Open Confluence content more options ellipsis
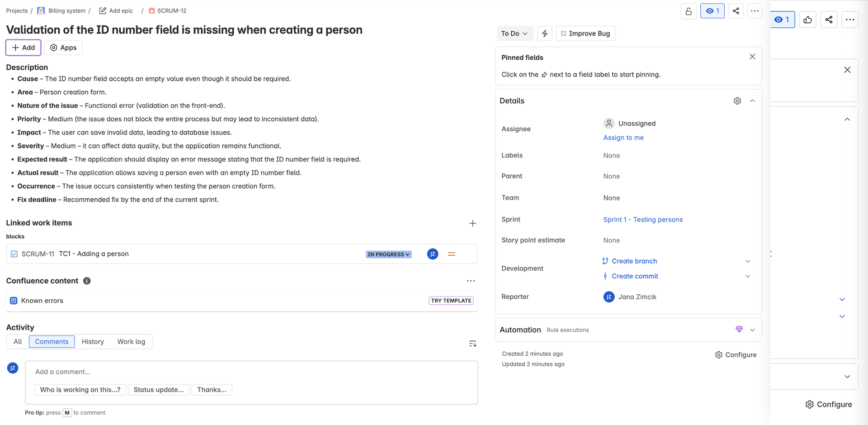The height and width of the screenshot is (425, 868). click(x=471, y=281)
